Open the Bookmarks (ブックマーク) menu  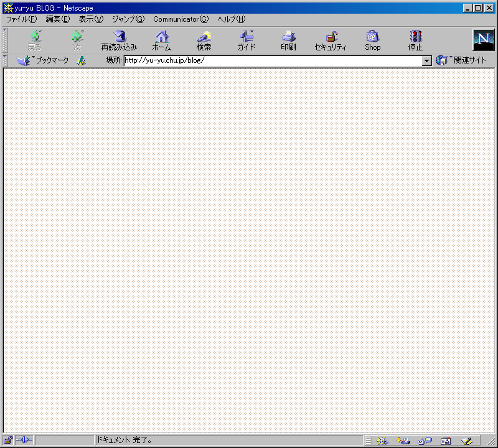click(42, 60)
